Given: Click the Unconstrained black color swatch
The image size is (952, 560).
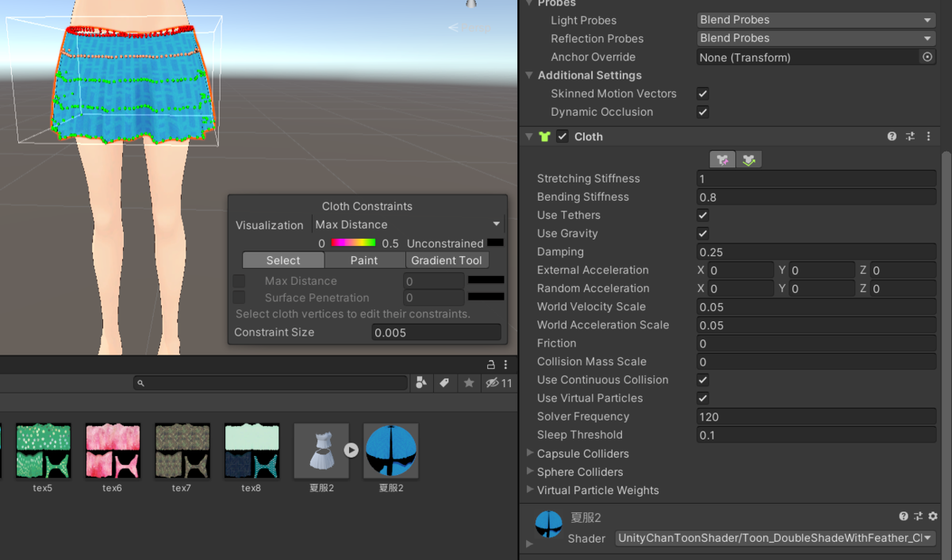Looking at the screenshot, I should [495, 243].
